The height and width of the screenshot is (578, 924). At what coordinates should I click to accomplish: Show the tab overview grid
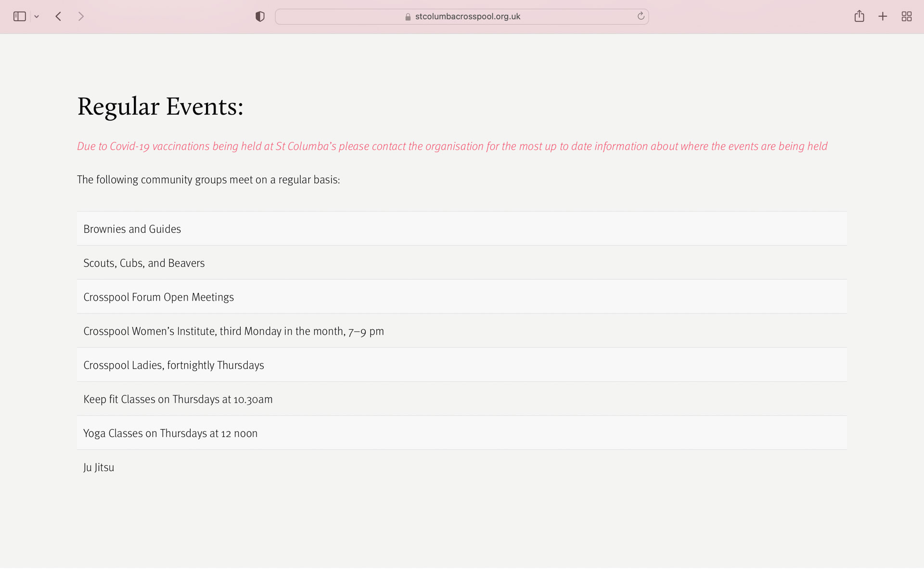click(907, 16)
